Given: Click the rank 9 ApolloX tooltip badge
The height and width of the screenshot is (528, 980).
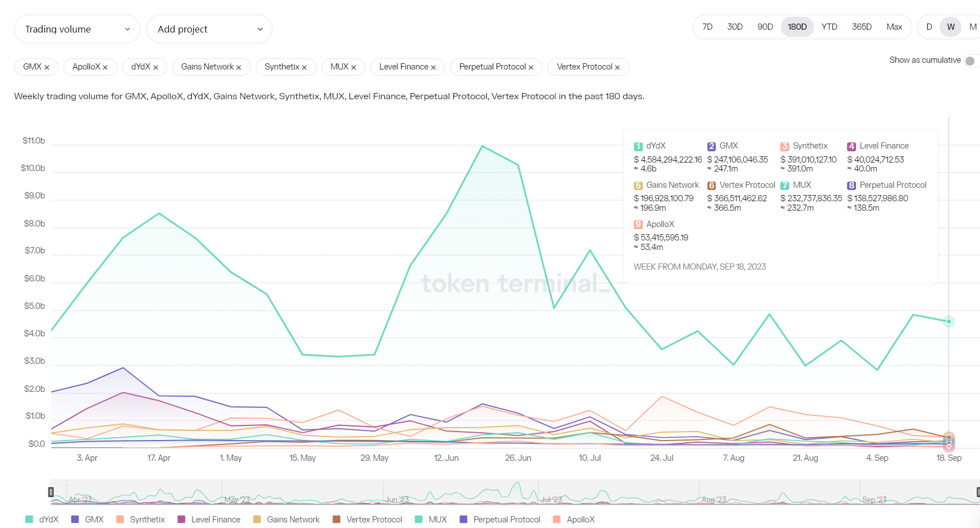Looking at the screenshot, I should [x=638, y=225].
